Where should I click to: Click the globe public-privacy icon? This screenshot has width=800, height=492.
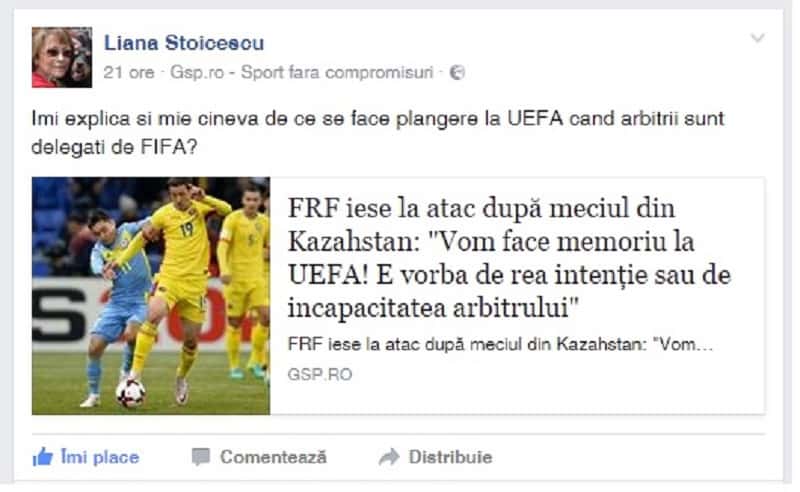tap(457, 72)
